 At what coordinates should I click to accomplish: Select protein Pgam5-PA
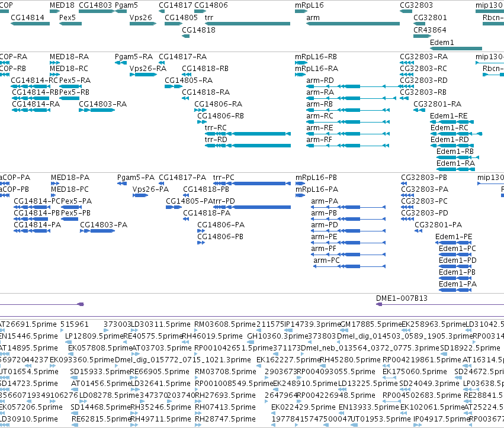(136, 178)
